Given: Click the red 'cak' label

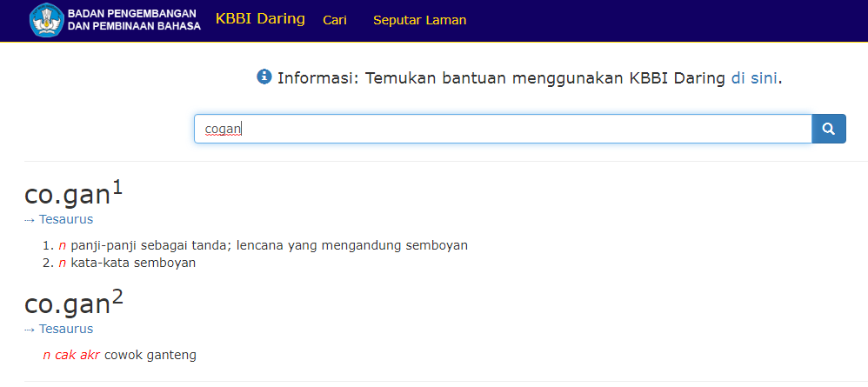Looking at the screenshot, I should coord(64,355).
